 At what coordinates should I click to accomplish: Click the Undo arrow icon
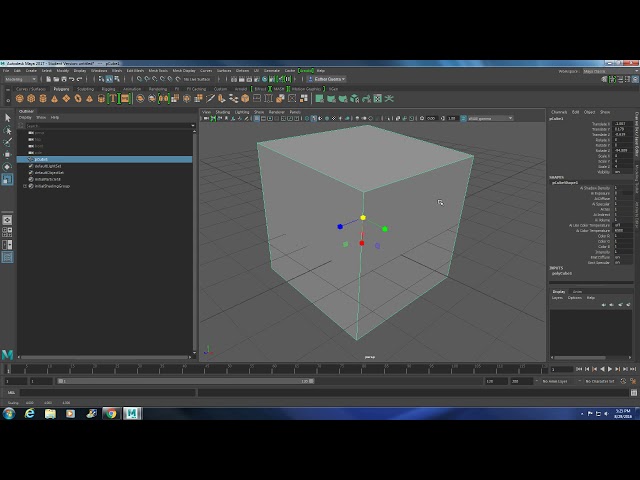[x=71, y=79]
